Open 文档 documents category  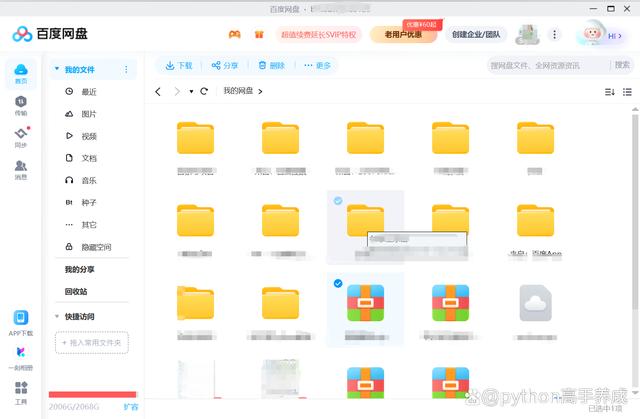tap(89, 158)
